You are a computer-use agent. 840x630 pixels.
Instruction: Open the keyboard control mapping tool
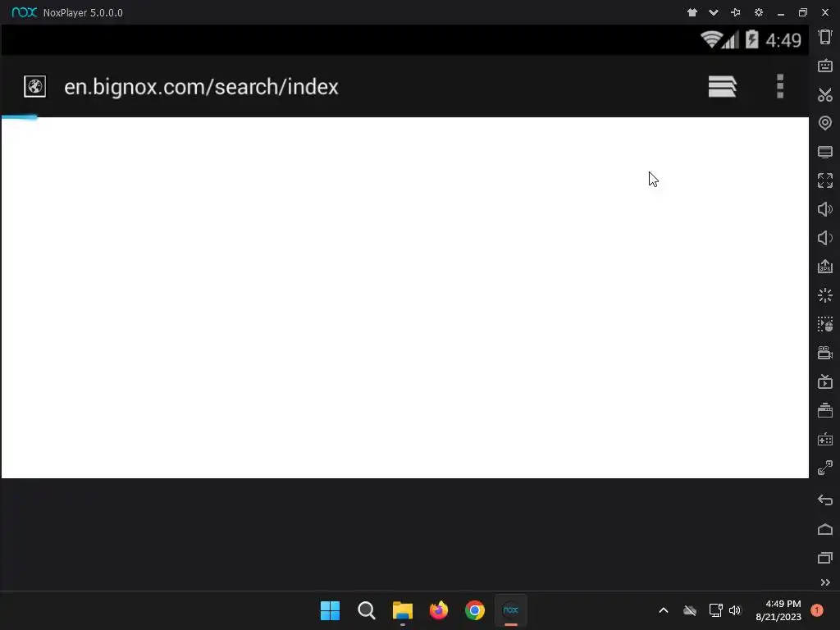(825, 66)
